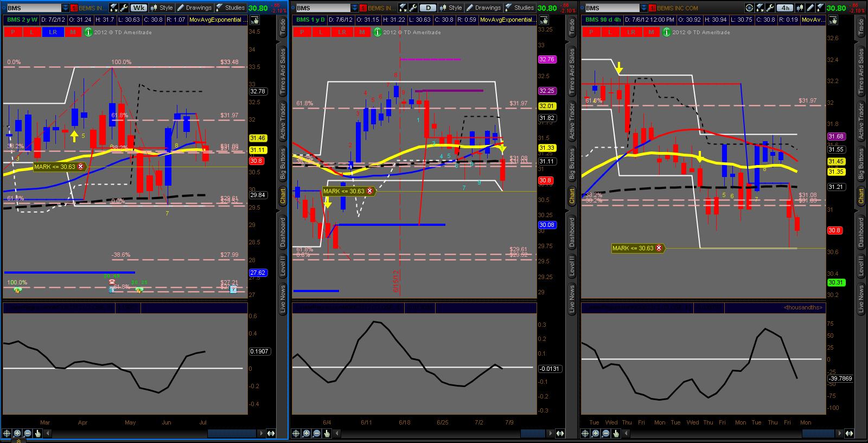Zoom in using magnifier under 4h chart
Viewport: 868px width, 443px height.
click(x=596, y=433)
